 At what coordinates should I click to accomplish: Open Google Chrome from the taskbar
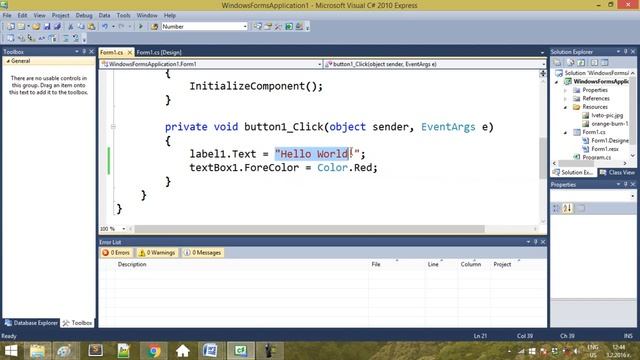(x=154, y=351)
